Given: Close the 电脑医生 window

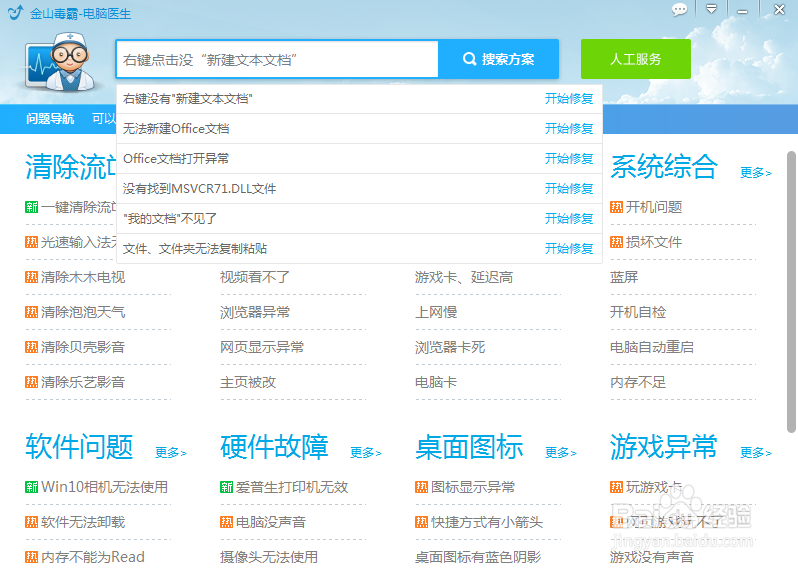Looking at the screenshot, I should click(779, 9).
